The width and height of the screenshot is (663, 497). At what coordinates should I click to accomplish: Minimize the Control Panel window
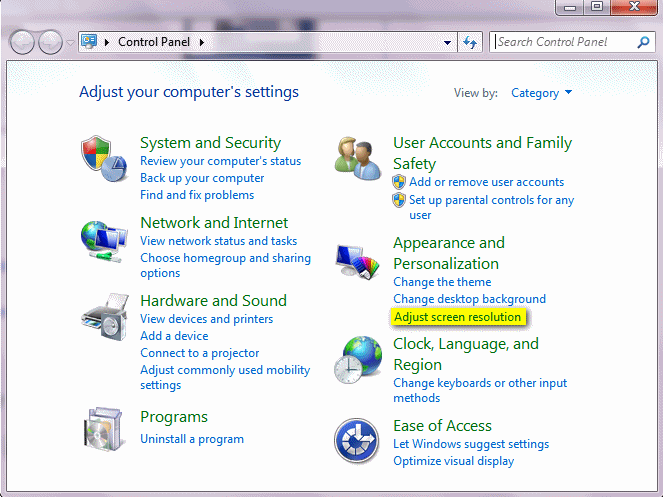[x=570, y=7]
